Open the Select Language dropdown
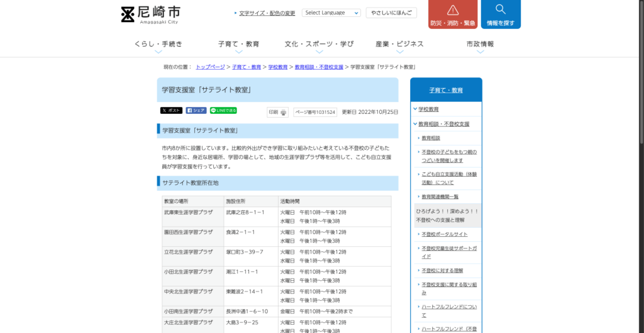Image resolution: width=644 pixels, height=333 pixels. click(331, 13)
